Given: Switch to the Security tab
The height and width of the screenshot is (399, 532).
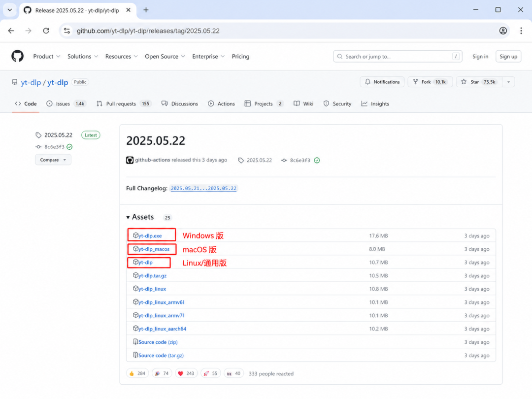Looking at the screenshot, I should [x=337, y=103].
